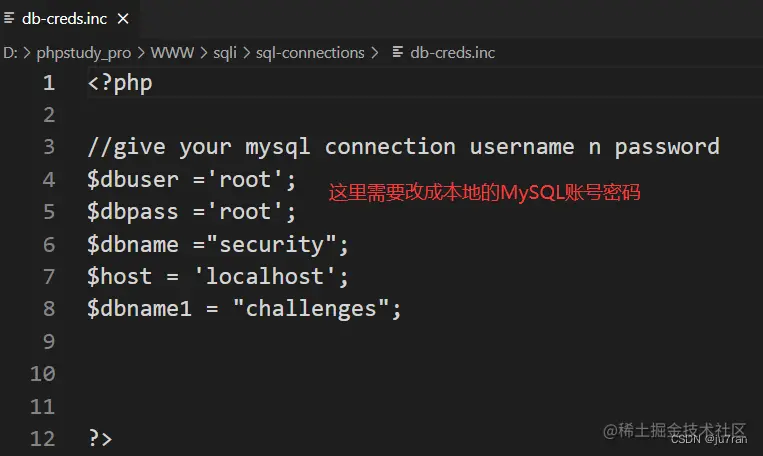
Task: Click line number 1 in gutter
Action: (49, 83)
